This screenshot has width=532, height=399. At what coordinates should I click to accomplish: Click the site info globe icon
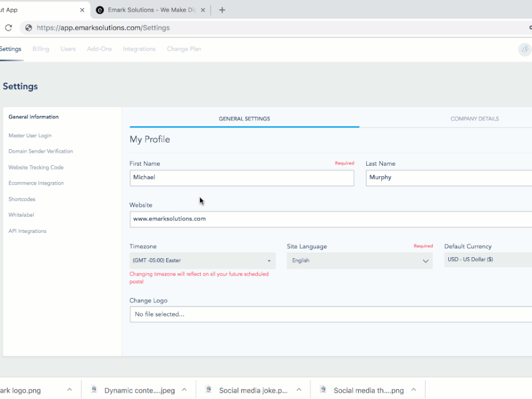pos(28,28)
